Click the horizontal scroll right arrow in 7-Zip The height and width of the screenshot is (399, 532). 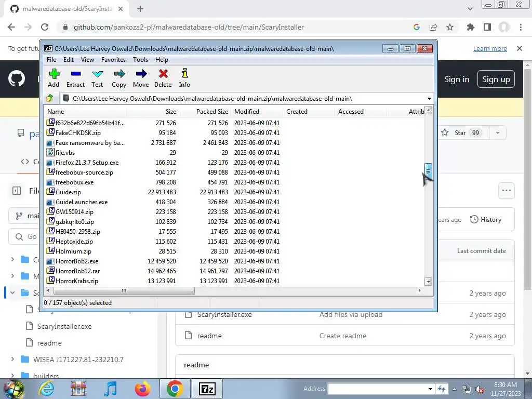[x=420, y=291]
